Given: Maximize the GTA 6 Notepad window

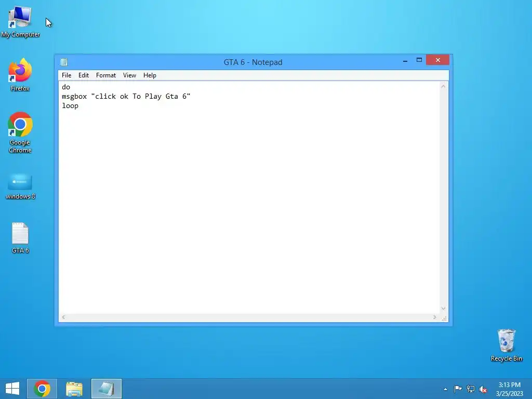Looking at the screenshot, I should [x=419, y=60].
